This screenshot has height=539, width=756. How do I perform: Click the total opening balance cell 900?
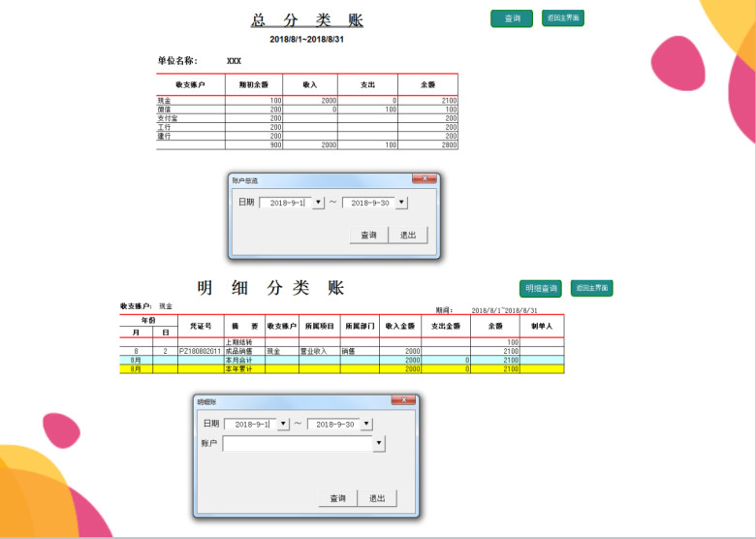coord(254,144)
